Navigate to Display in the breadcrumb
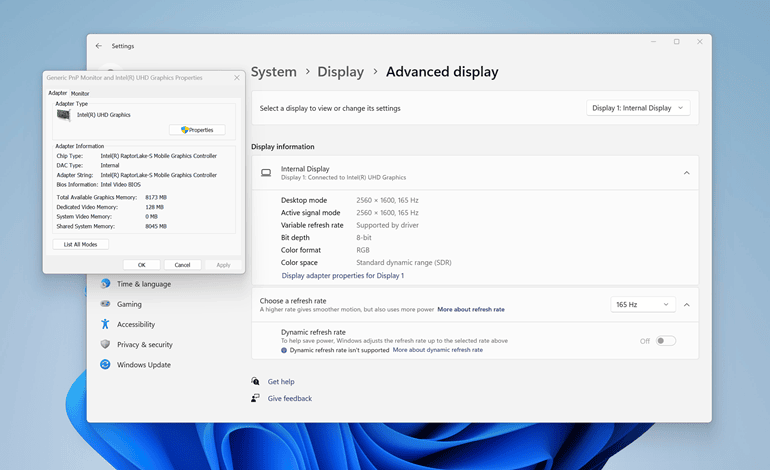 tap(340, 72)
